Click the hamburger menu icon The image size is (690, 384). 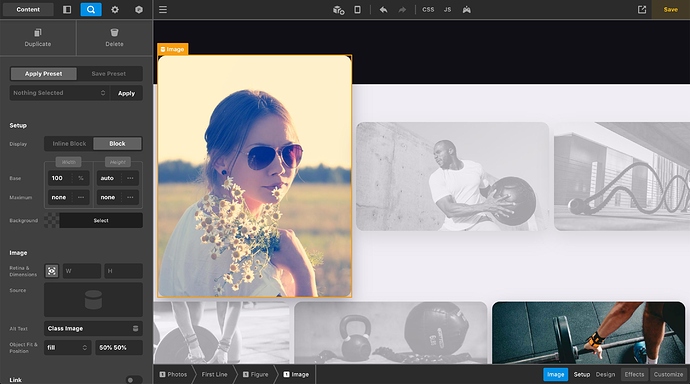163,9
